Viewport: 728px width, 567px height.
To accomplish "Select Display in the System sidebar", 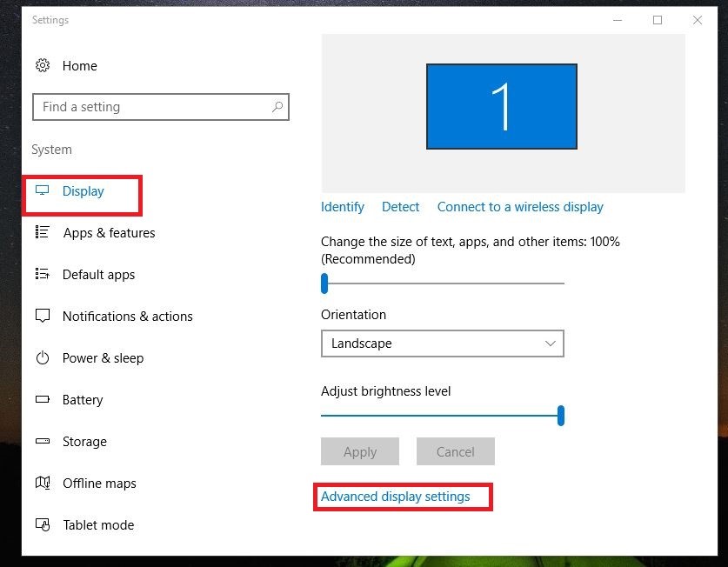I will coord(83,190).
